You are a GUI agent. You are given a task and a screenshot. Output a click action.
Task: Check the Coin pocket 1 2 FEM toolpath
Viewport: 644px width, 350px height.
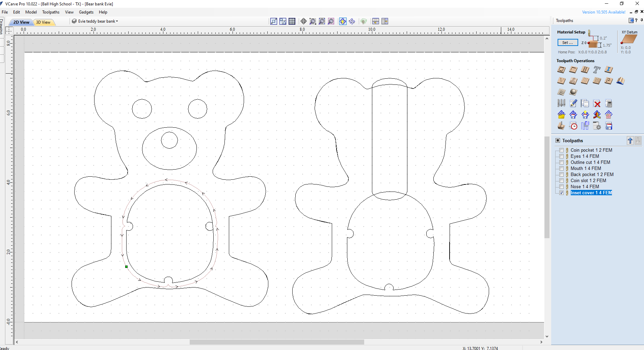click(x=562, y=150)
